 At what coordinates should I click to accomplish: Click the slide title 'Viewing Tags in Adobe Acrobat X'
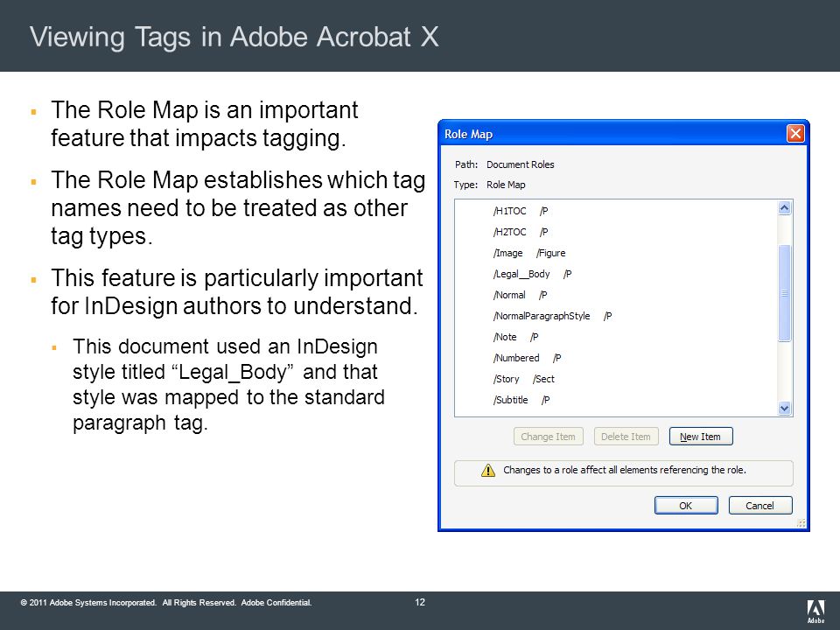[x=234, y=37]
